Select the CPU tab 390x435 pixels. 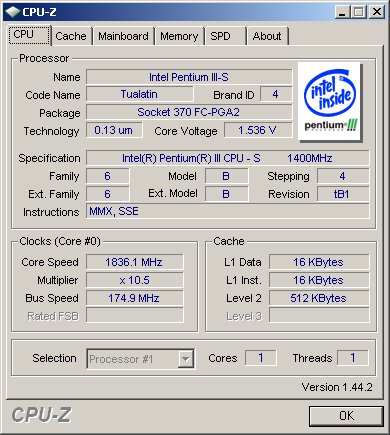click(29, 35)
